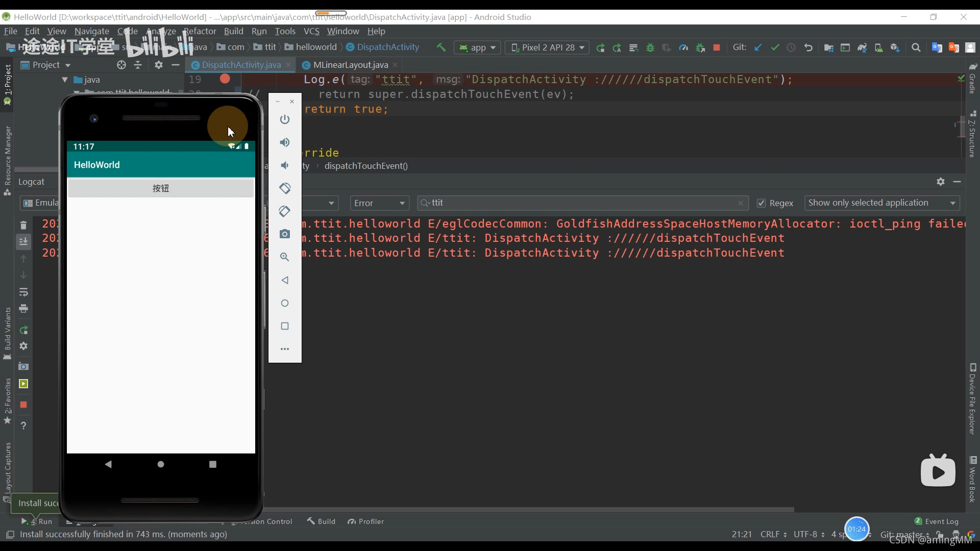Screen dimensions: 980x551
Task: Click Logcat scroll to end icon
Action: click(x=23, y=241)
